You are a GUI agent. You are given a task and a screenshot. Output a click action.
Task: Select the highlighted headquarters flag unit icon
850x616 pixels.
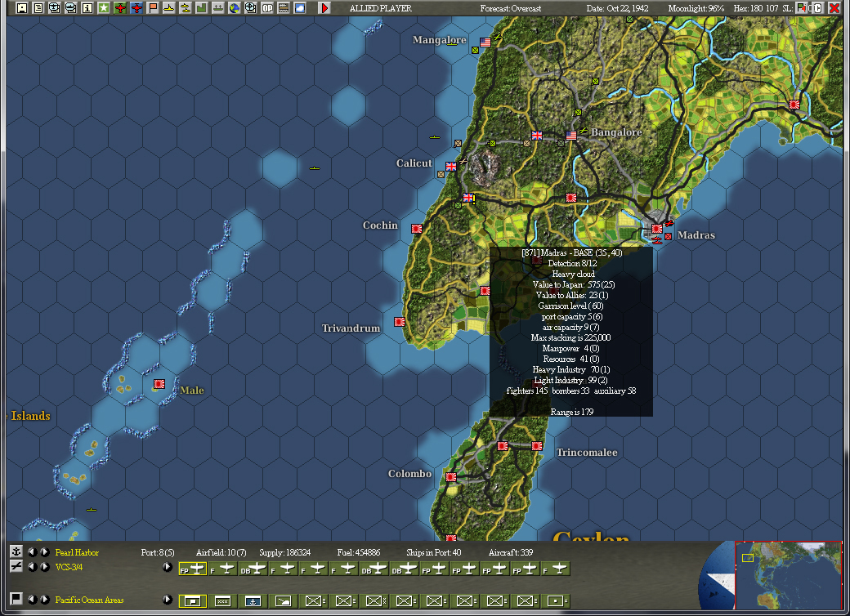point(193,600)
